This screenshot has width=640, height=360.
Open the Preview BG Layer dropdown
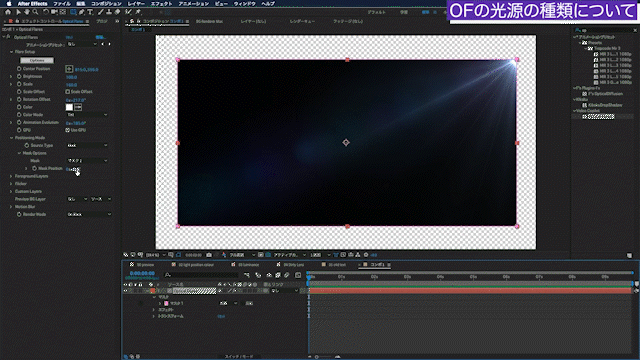[x=77, y=199]
